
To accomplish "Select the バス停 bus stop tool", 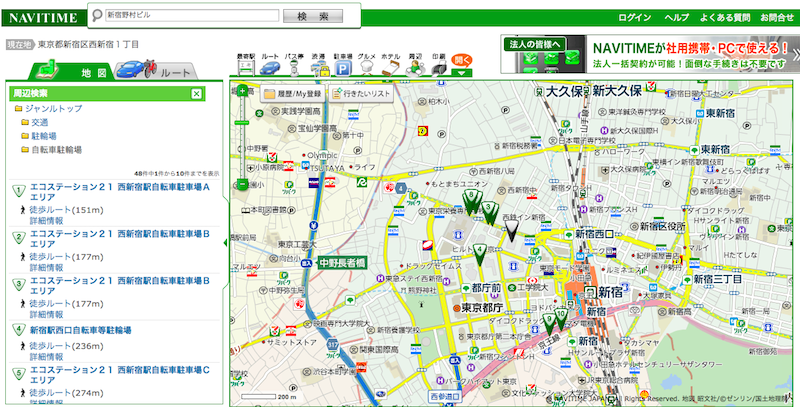I will (x=294, y=65).
